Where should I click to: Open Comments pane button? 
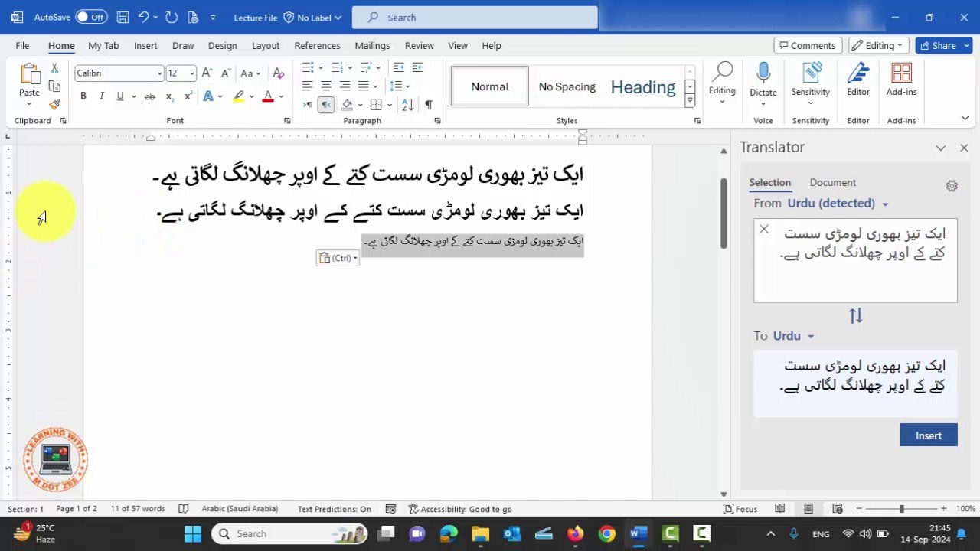808,46
